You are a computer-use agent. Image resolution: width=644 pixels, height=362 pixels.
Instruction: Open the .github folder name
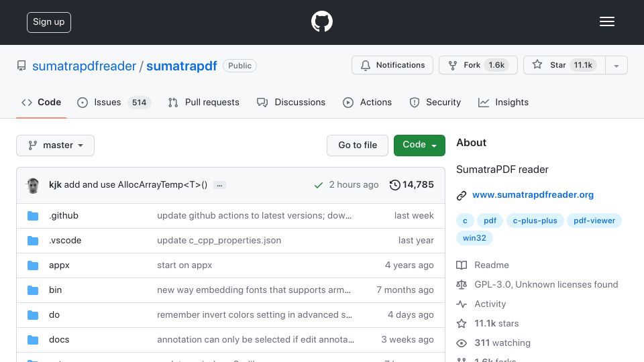pos(64,215)
